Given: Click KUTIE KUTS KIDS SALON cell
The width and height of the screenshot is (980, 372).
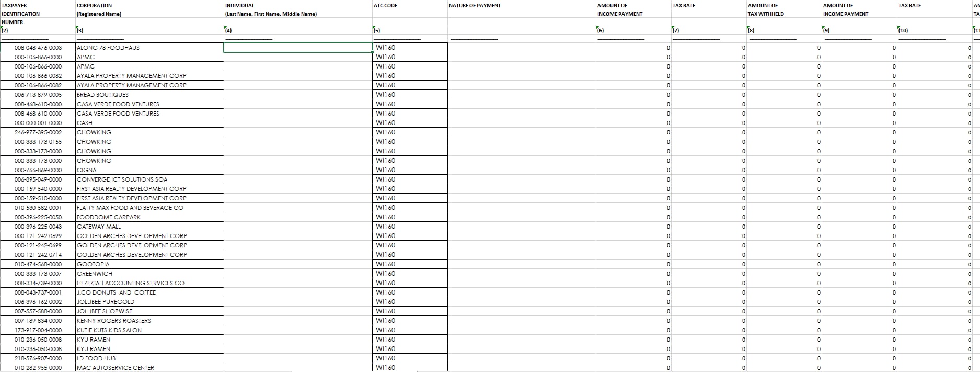Looking at the screenshot, I should (149, 330).
